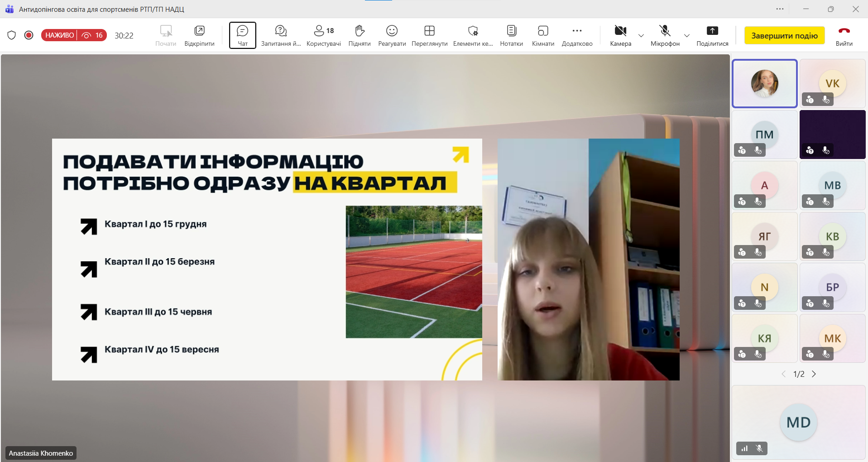Go to next page of participants
The height and width of the screenshot is (462, 868).
coord(814,374)
